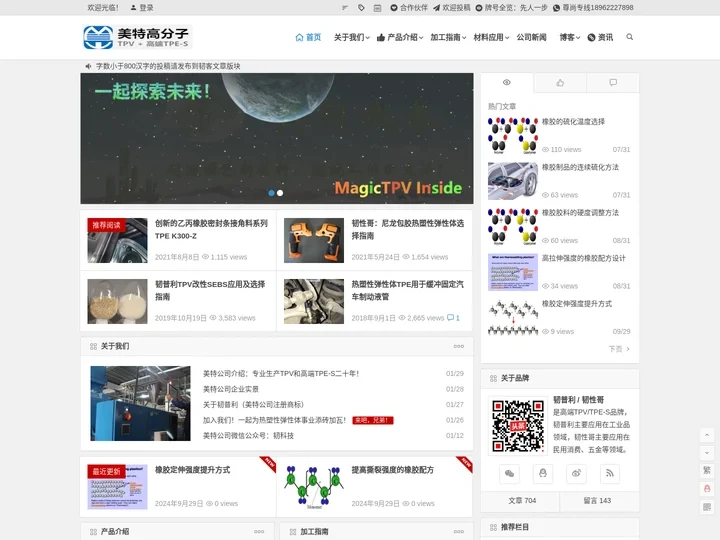This screenshot has height=540, width=720.
Task: Expand the 关于我们 navigation dropdown
Action: (351, 37)
